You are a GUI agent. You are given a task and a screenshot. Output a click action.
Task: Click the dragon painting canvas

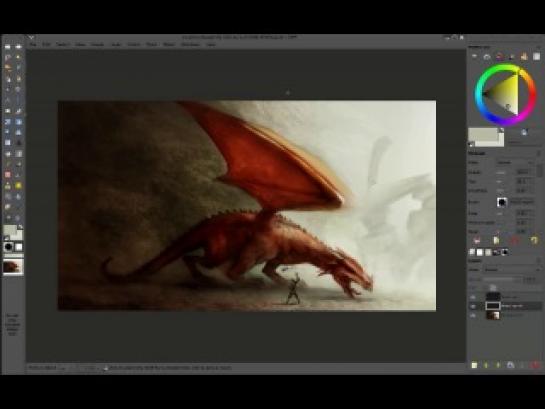tap(247, 205)
